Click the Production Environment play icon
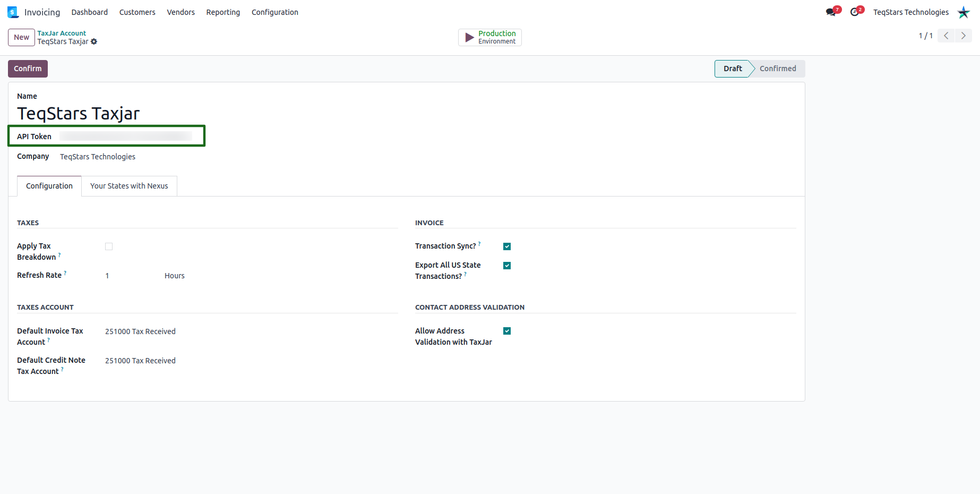The height and width of the screenshot is (494, 980). 469,37
